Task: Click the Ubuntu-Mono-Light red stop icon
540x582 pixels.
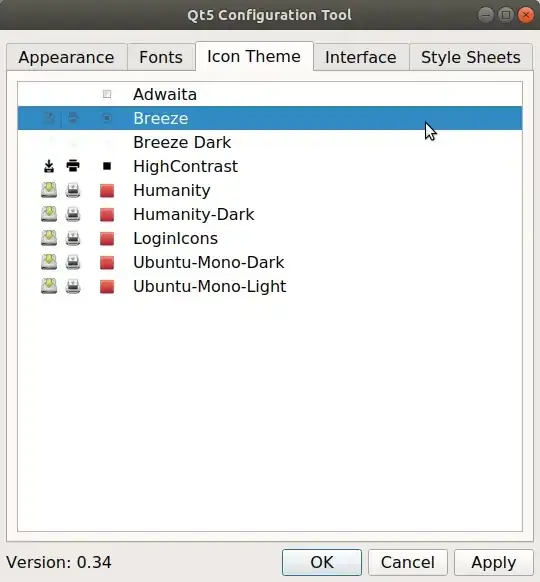Action: coord(107,287)
